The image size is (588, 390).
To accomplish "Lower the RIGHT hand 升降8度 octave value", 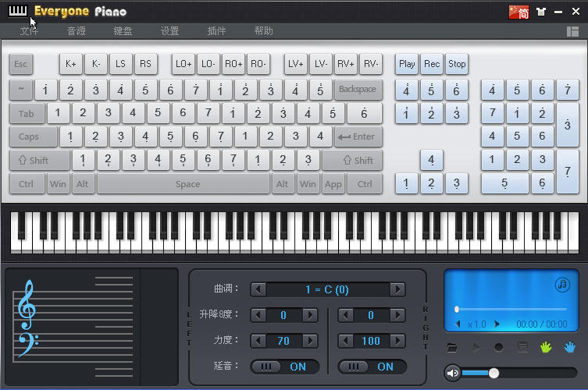I will coord(345,315).
